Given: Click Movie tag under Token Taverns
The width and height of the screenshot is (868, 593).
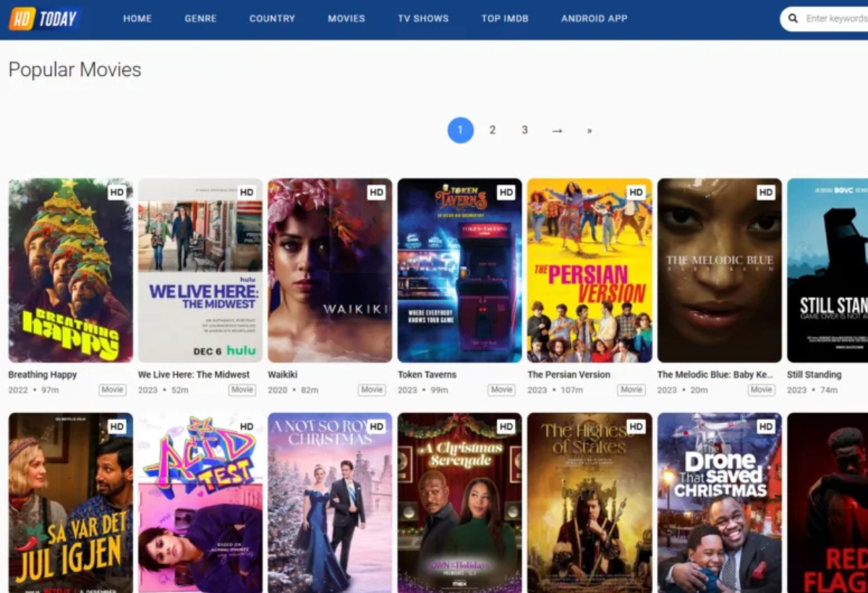Looking at the screenshot, I should point(501,390).
